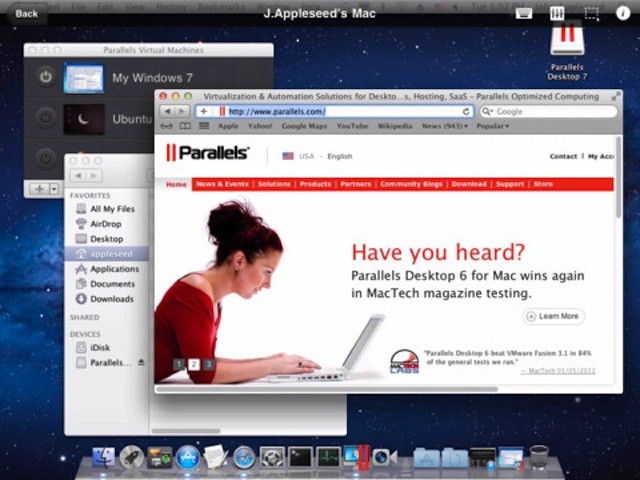Open News & Events in site navigation
640x480 pixels.
click(222, 184)
